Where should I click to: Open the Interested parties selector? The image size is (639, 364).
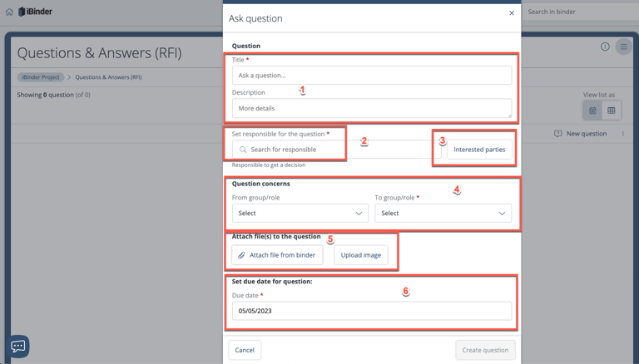click(x=479, y=150)
